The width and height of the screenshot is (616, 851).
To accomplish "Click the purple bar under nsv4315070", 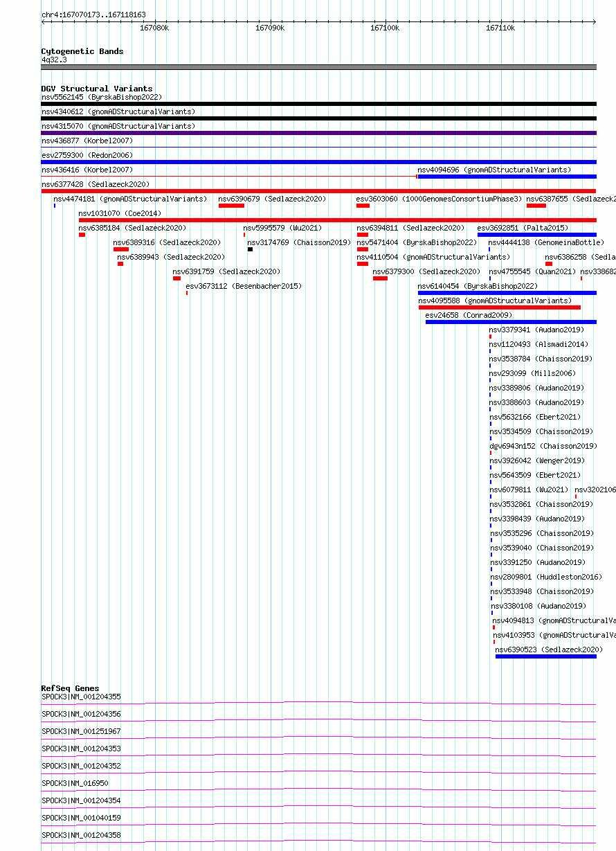I will 318,132.
